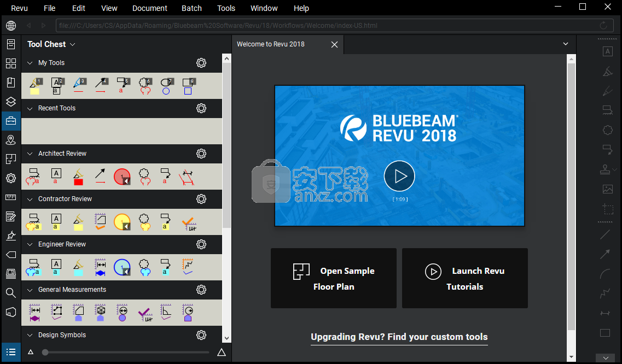Image resolution: width=622 pixels, height=364 pixels.
Task: Open the Document menu
Action: pos(149,8)
